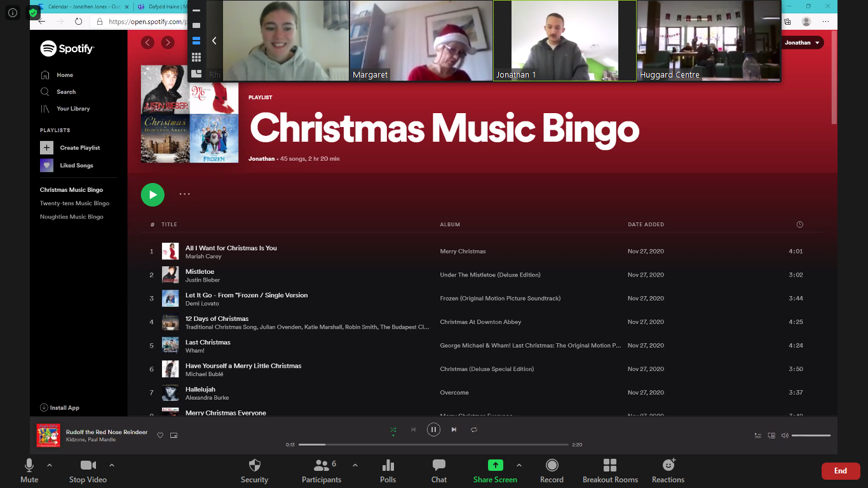Switch Zoom video strip to grid view
The width and height of the screenshot is (868, 488).
click(x=196, y=57)
